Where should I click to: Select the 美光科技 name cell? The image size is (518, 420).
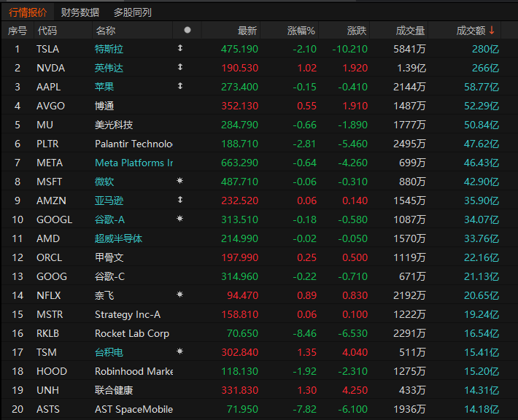(x=114, y=125)
